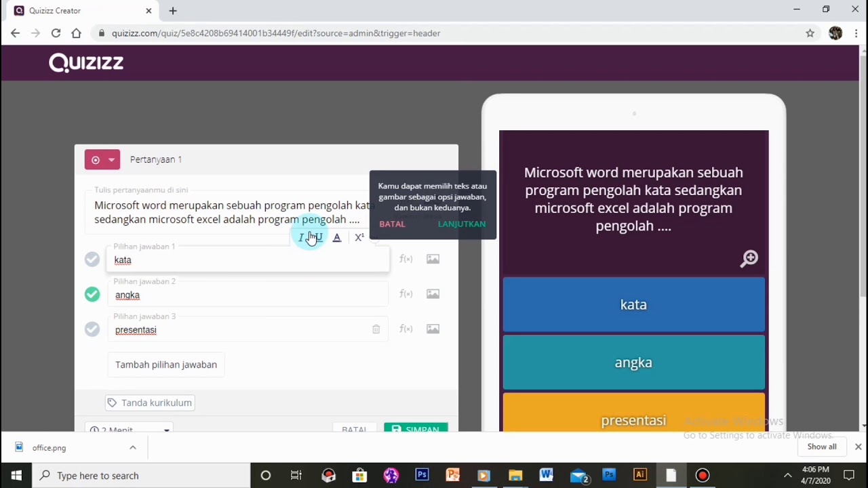Zoom the question preview with magnifier
The width and height of the screenshot is (868, 488).
tap(749, 258)
